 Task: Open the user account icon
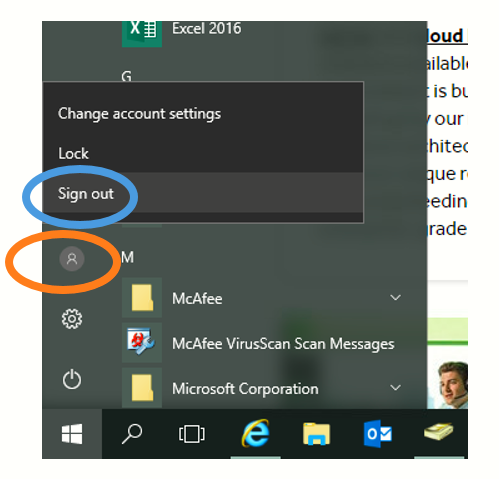pyautogui.click(x=72, y=259)
